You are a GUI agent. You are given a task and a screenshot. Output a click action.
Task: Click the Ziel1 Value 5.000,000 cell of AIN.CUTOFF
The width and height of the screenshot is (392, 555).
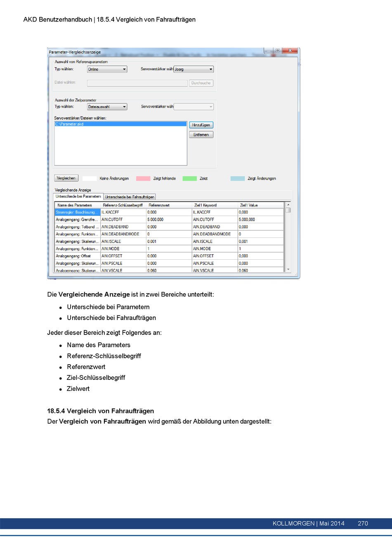click(261, 220)
